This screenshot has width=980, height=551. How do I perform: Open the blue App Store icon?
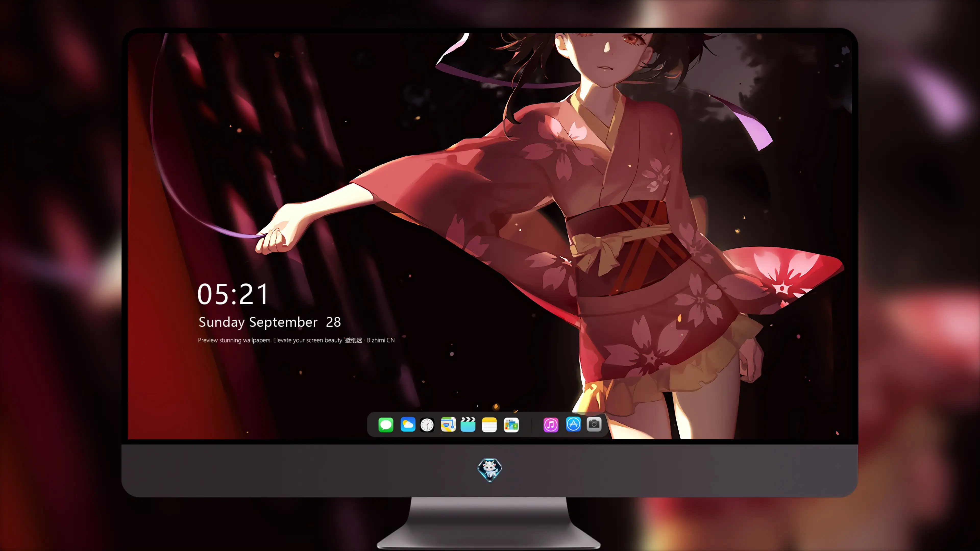(x=573, y=424)
